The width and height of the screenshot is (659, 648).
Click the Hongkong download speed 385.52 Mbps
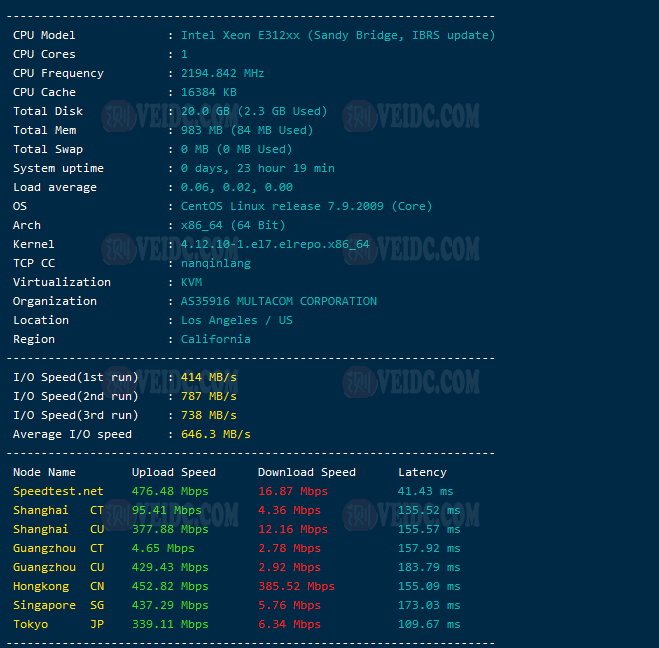(x=296, y=586)
